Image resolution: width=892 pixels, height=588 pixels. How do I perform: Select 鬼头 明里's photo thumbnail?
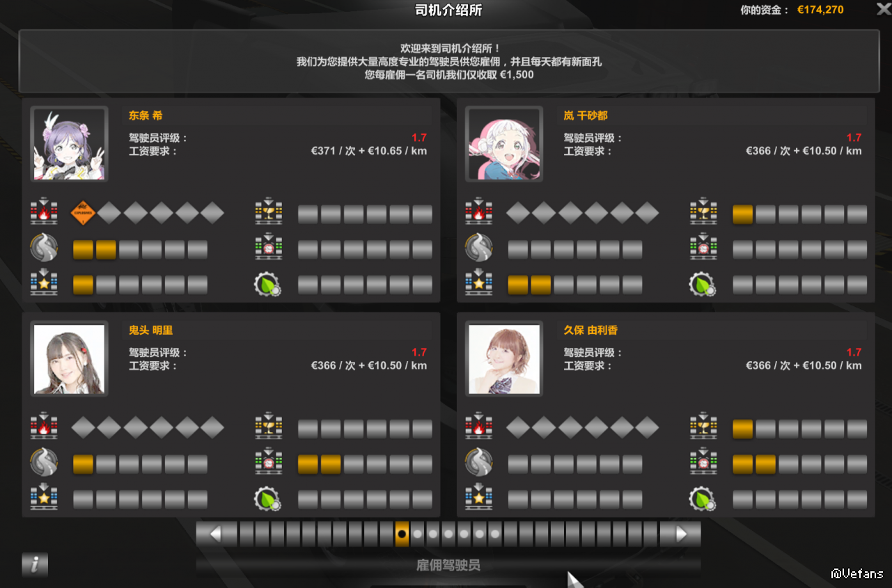(x=69, y=358)
